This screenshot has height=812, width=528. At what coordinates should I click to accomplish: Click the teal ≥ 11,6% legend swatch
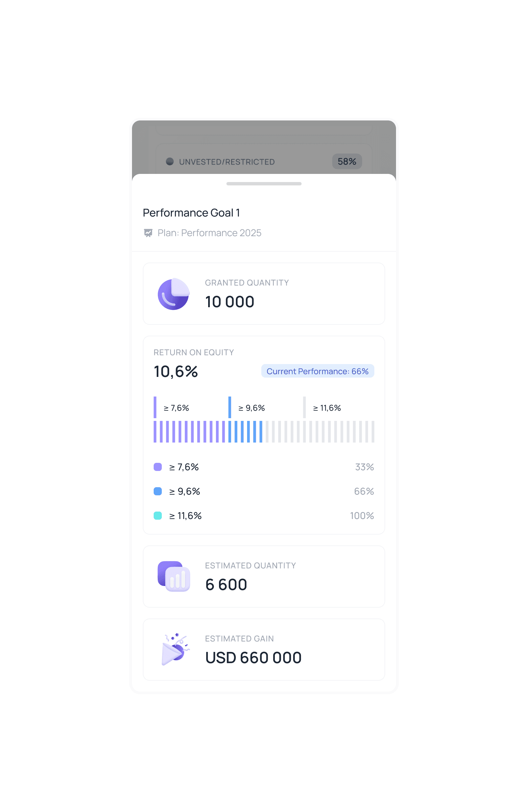158,515
